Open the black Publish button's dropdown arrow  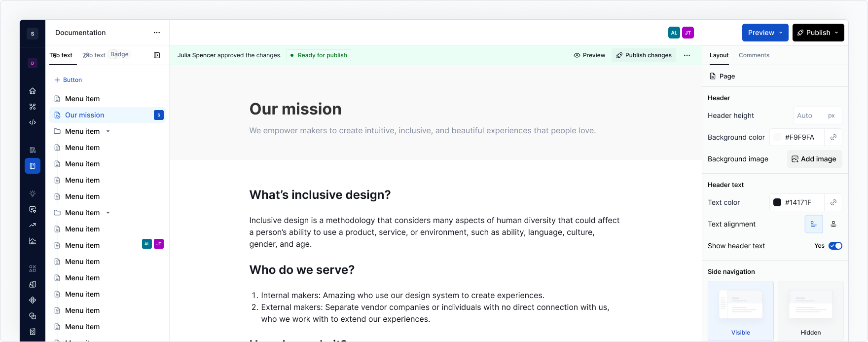[x=836, y=33]
